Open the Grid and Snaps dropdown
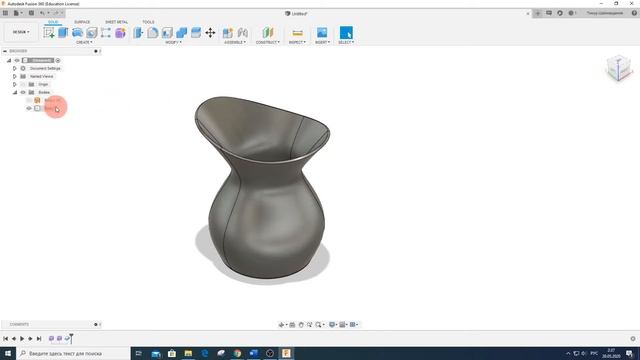640x360 pixels. (x=343, y=324)
